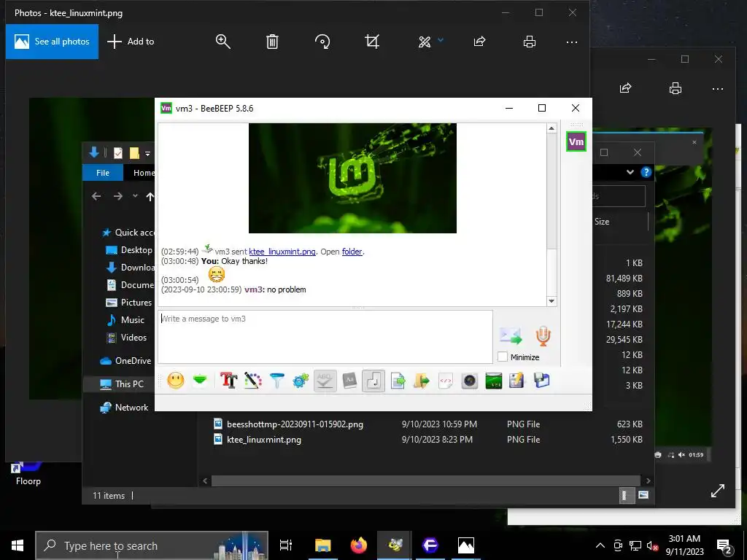Save the chat with the floppy disks icon
747x560 pixels.
(542, 381)
